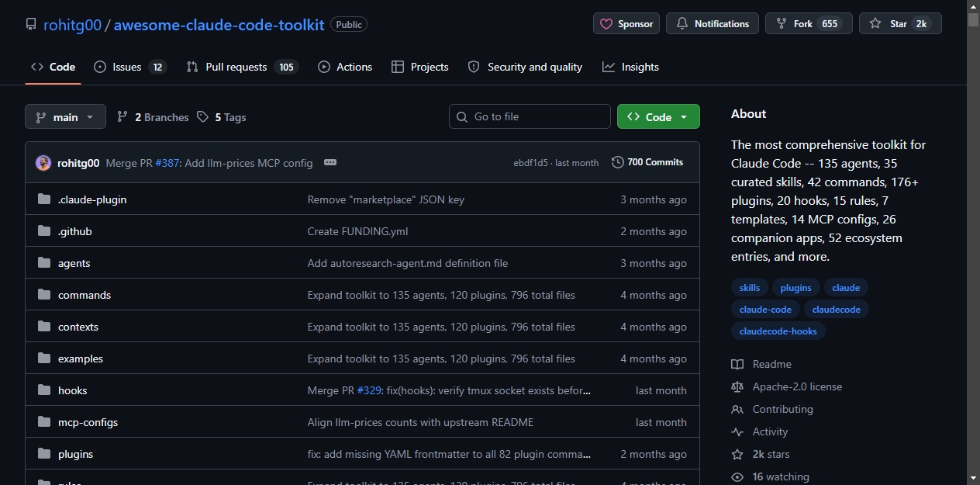Open the examples directory

(x=81, y=359)
